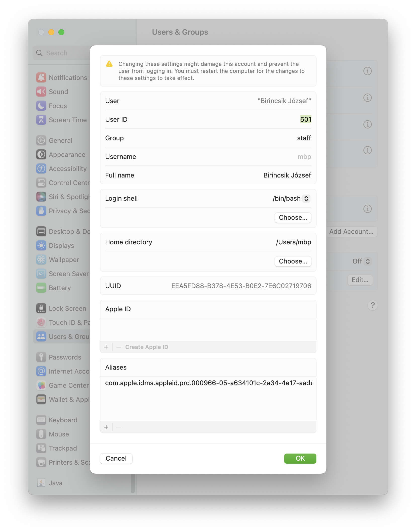This screenshot has width=416, height=532.
Task: Open the Off popup on right panel
Action: pos(362,261)
